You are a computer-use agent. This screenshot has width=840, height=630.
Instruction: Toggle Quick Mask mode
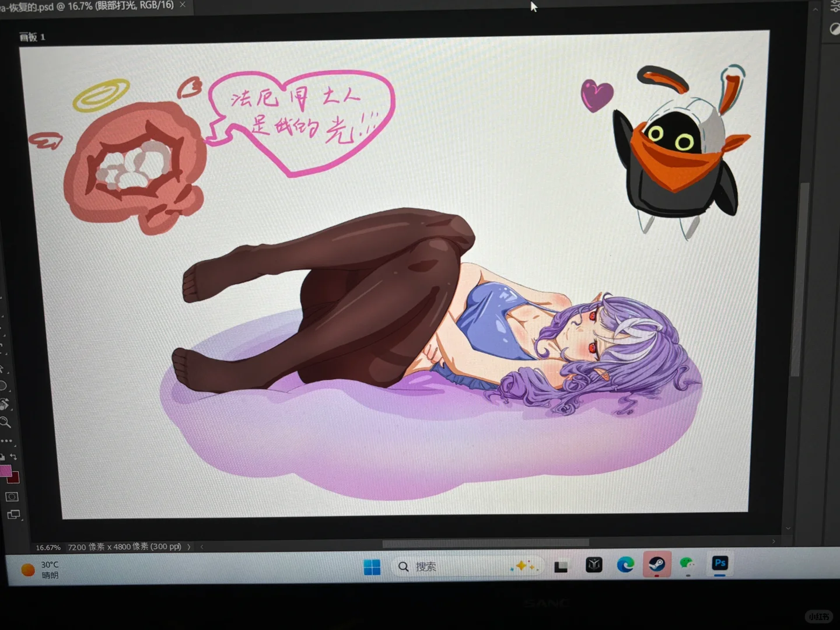pyautogui.click(x=12, y=497)
